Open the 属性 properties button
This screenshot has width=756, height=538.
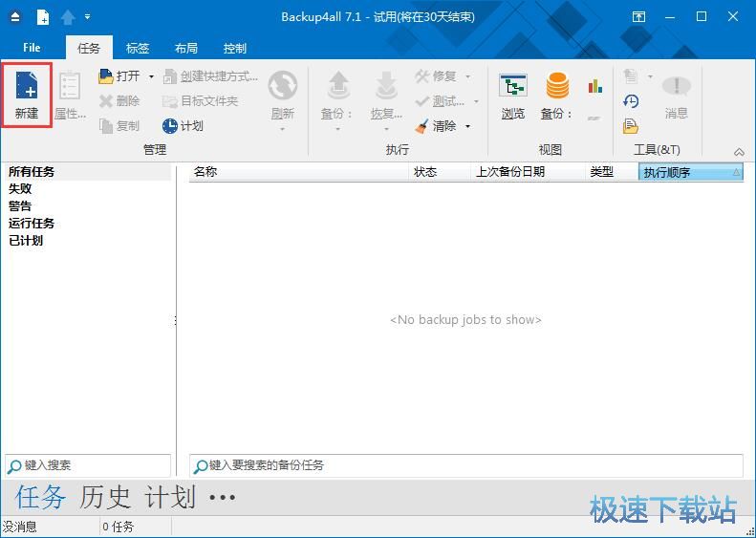pos(70,95)
